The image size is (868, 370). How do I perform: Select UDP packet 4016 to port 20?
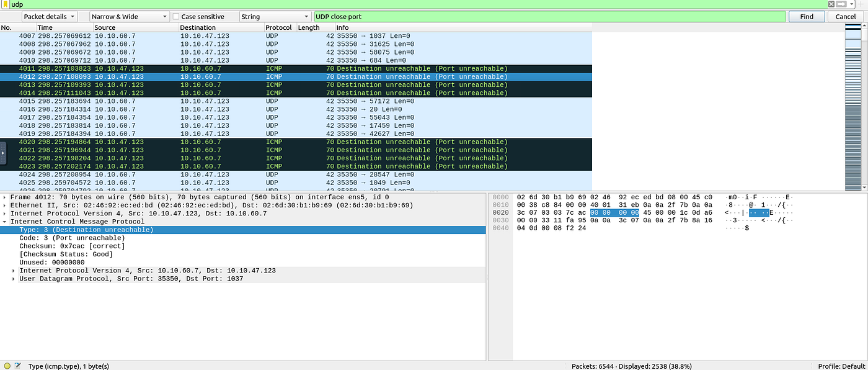point(296,109)
